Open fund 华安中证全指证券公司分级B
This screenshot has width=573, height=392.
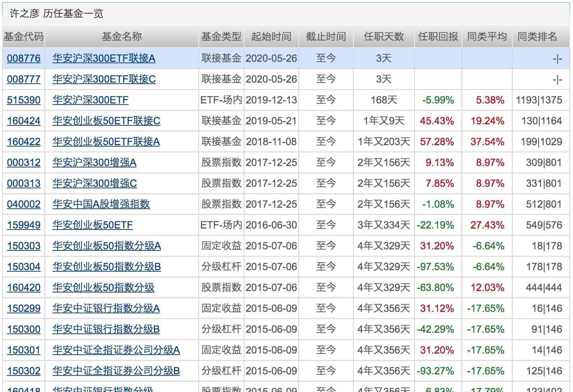pyautogui.click(x=116, y=371)
